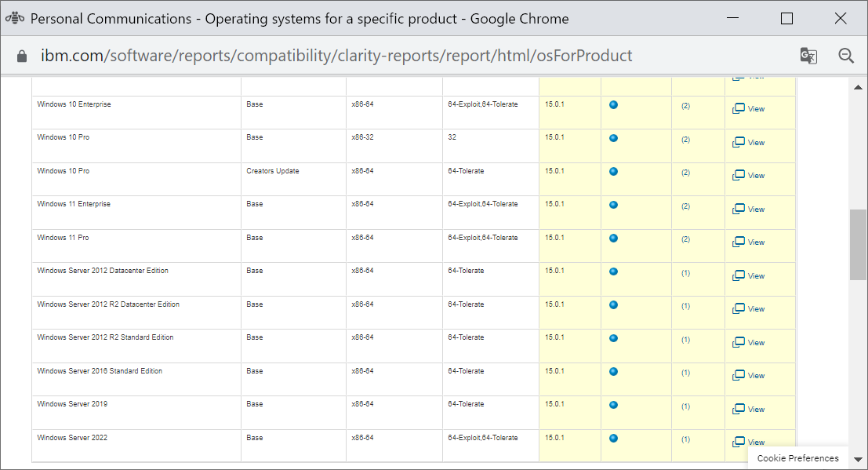Image resolution: width=868 pixels, height=470 pixels.
Task: Open View link for Windows 10 Enterprise
Action: pos(749,108)
